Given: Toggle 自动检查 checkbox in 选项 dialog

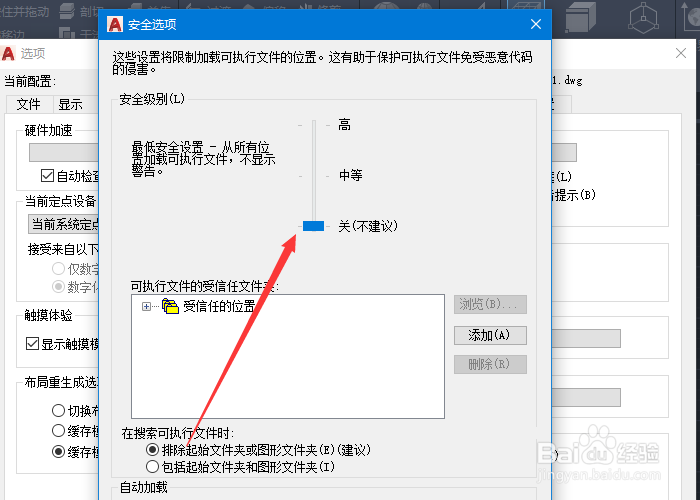Looking at the screenshot, I should (x=47, y=176).
